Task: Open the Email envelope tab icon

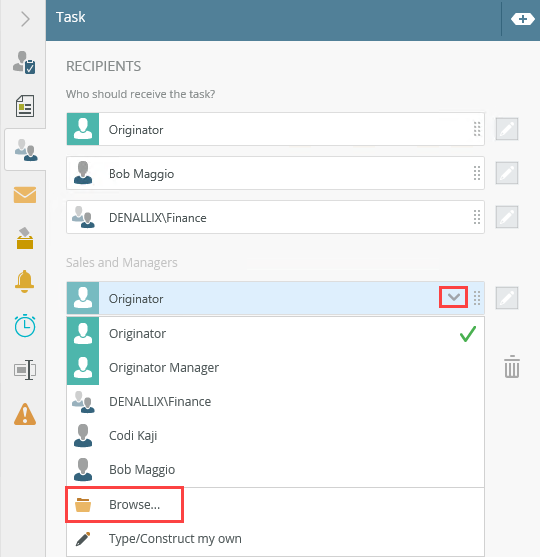Action: (x=25, y=195)
